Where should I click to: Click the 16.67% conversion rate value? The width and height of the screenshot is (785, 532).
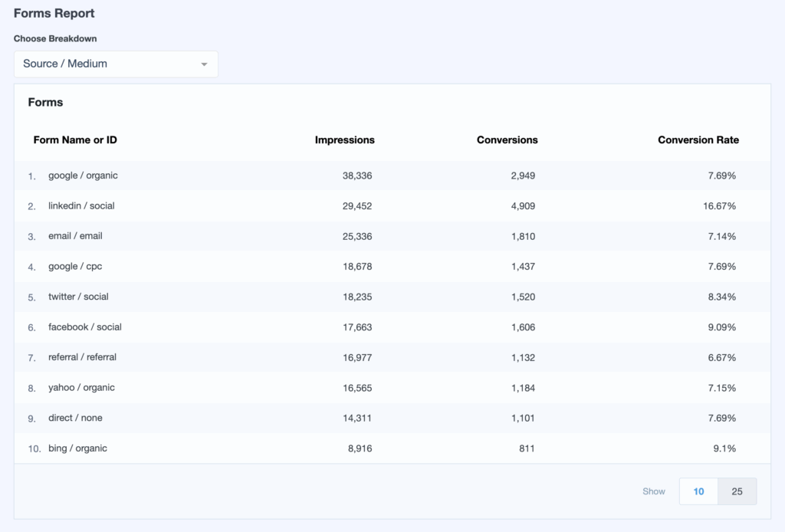click(x=720, y=206)
